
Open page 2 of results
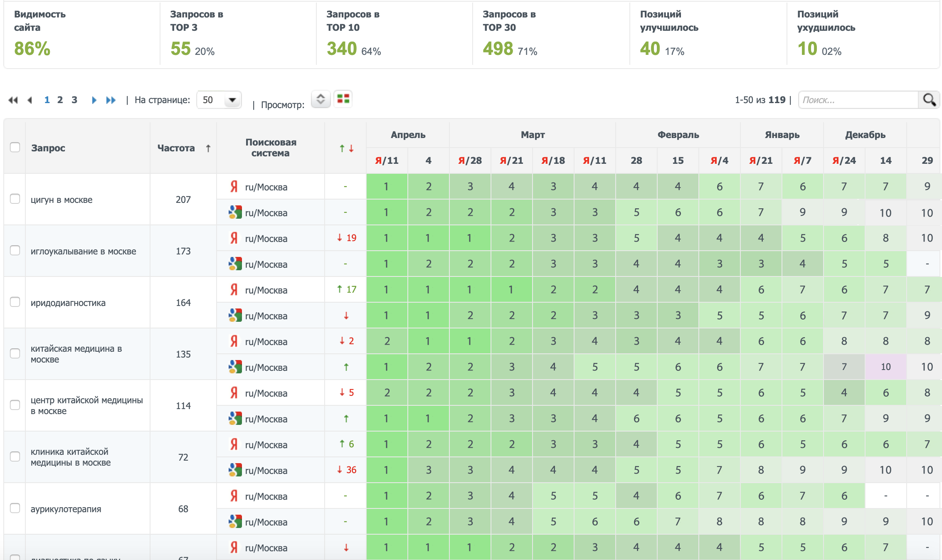point(60,100)
